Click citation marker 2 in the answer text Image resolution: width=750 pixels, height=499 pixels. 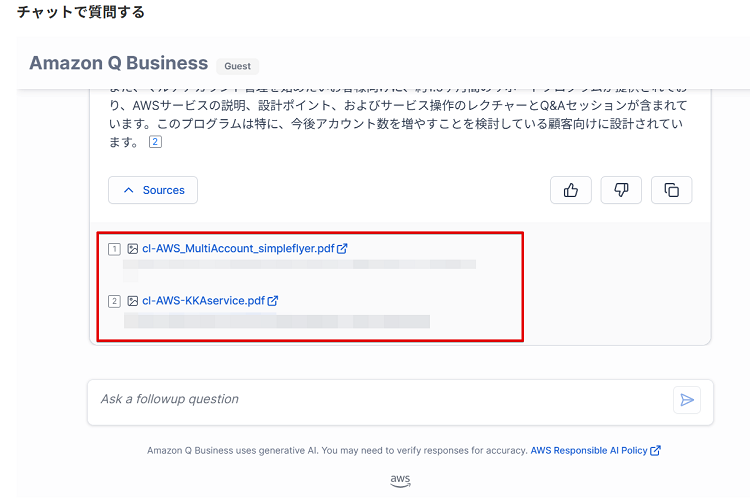click(x=155, y=142)
